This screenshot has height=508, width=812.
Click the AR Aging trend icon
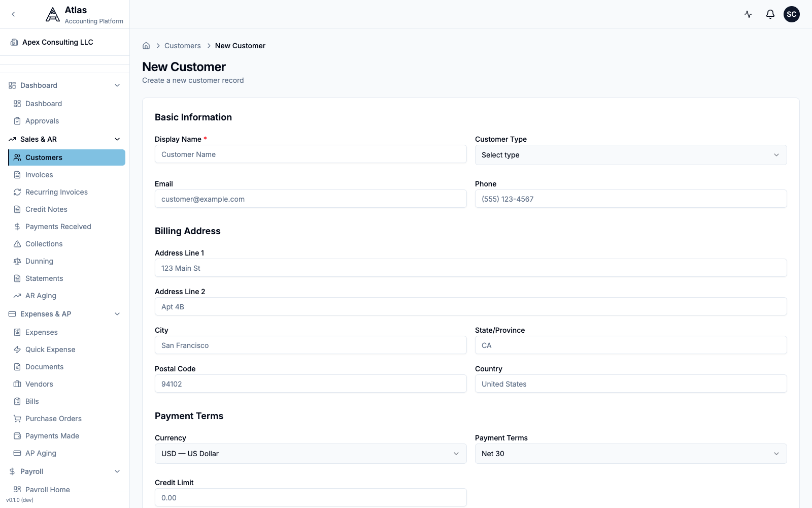(17, 296)
